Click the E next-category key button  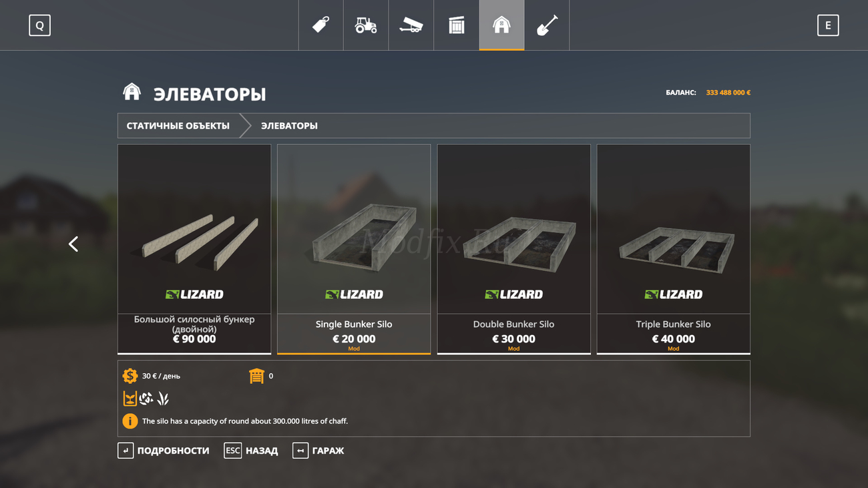[x=828, y=25]
